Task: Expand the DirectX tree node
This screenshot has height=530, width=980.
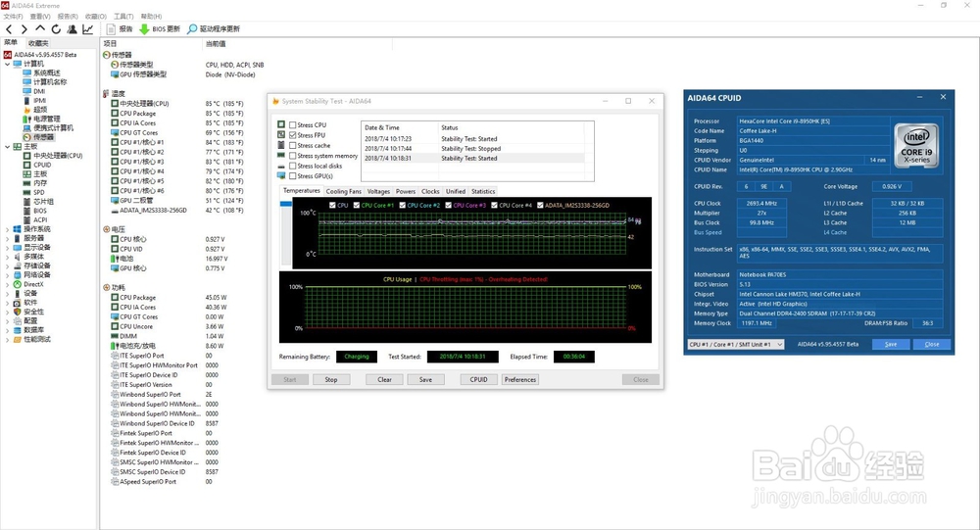Action: click(x=8, y=284)
